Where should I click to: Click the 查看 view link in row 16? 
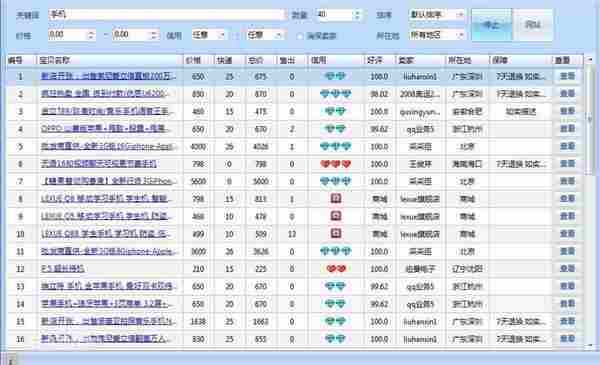click(567, 339)
